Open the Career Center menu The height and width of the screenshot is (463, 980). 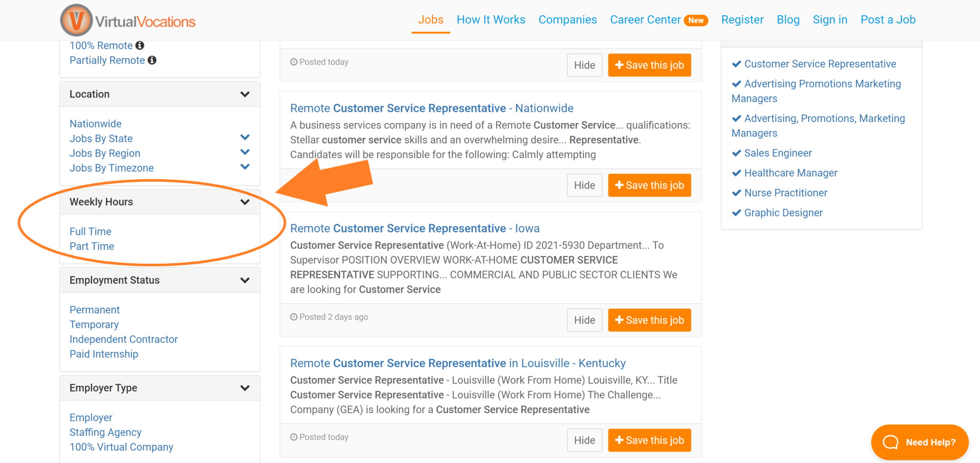(646, 20)
